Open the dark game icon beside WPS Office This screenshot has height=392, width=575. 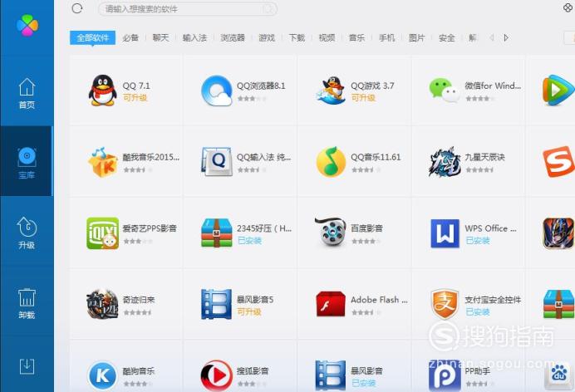click(x=558, y=233)
